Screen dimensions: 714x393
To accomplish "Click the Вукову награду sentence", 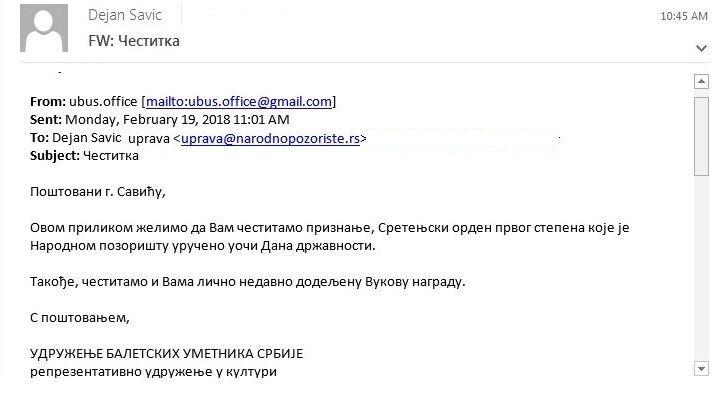I will [x=248, y=282].
